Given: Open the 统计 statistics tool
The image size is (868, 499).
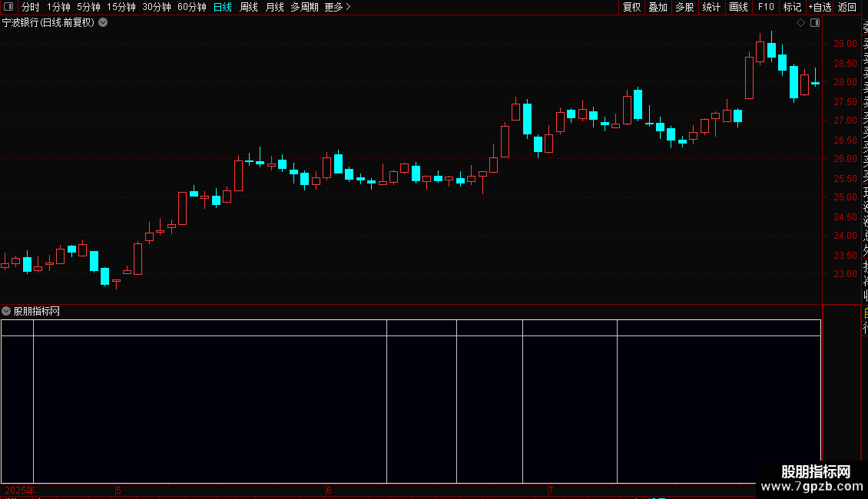Looking at the screenshot, I should pos(711,7).
